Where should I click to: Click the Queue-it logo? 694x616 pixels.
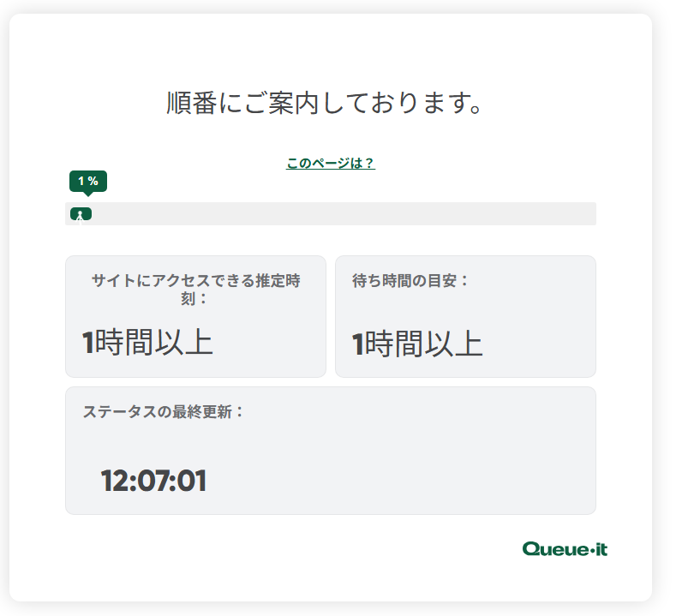pyautogui.click(x=565, y=549)
